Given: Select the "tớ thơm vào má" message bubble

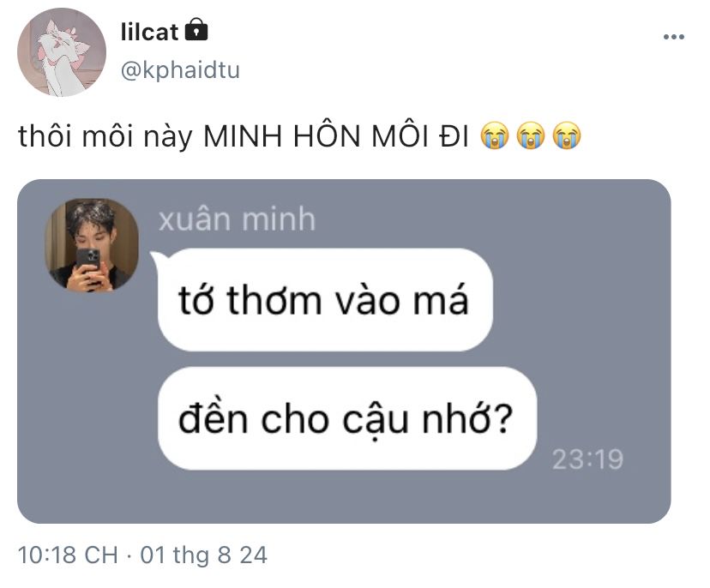Looking at the screenshot, I should [325, 300].
